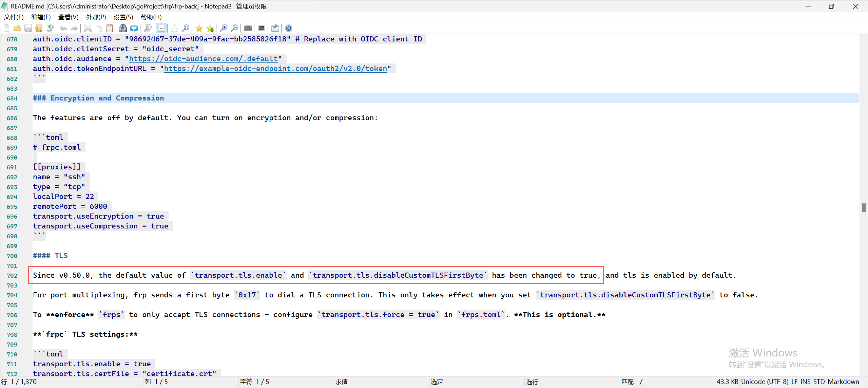The image size is (868, 388).
Task: Open the LF line-ending selector
Action: [794, 382]
